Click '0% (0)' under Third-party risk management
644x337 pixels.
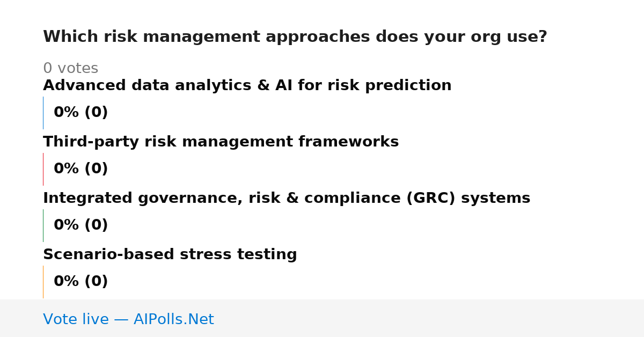pos(80,169)
